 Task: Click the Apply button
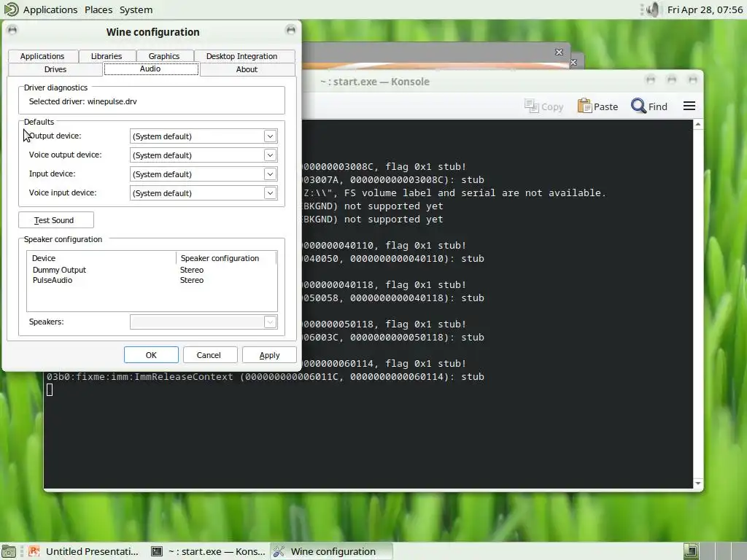(x=269, y=355)
